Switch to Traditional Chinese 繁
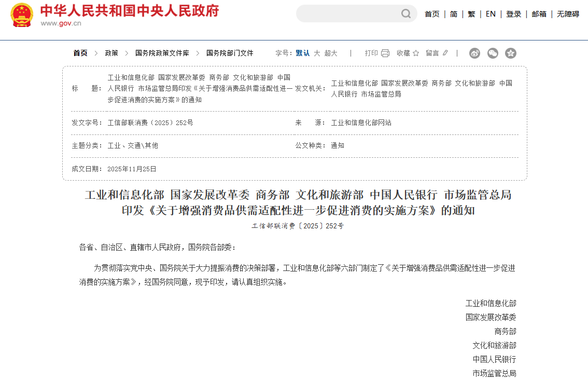 pyautogui.click(x=471, y=14)
